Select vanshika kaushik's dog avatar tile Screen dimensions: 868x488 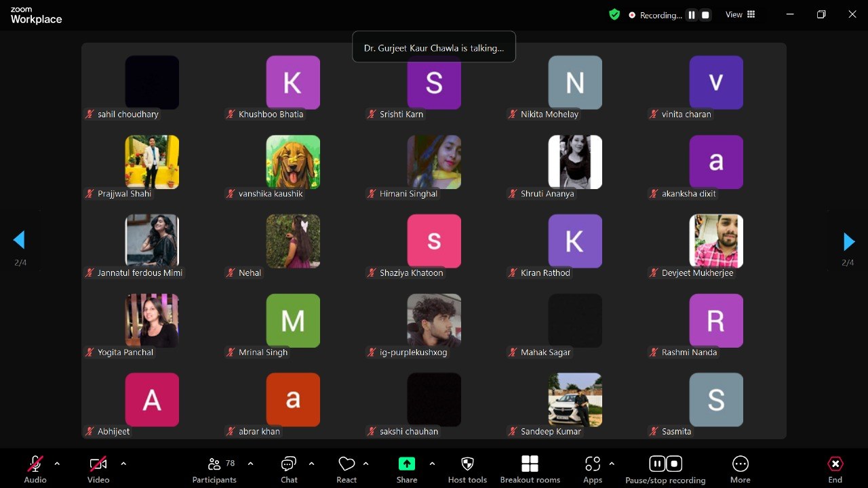[293, 162]
